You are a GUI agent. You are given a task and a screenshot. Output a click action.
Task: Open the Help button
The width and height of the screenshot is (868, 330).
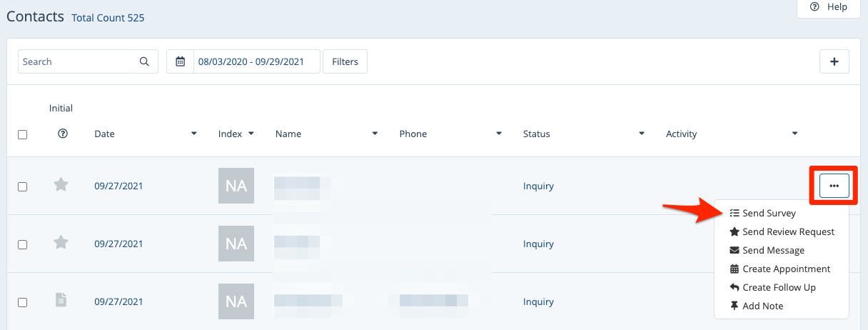(828, 7)
